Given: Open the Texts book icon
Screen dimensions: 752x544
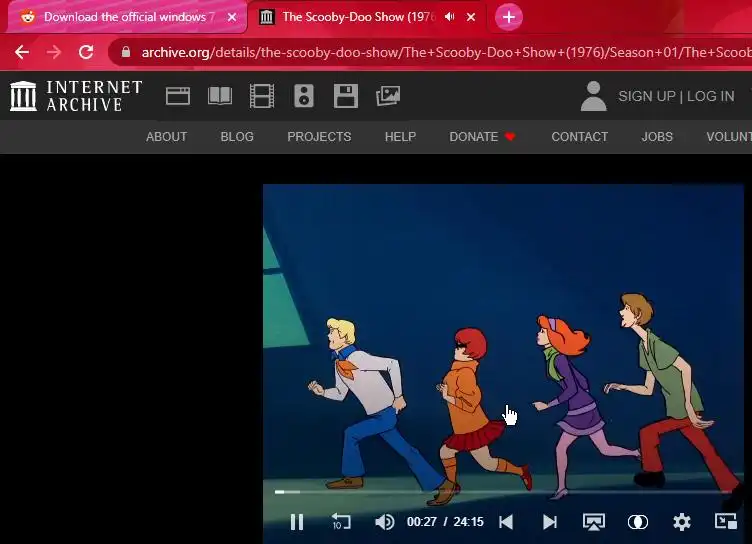Looking at the screenshot, I should pos(220,96).
